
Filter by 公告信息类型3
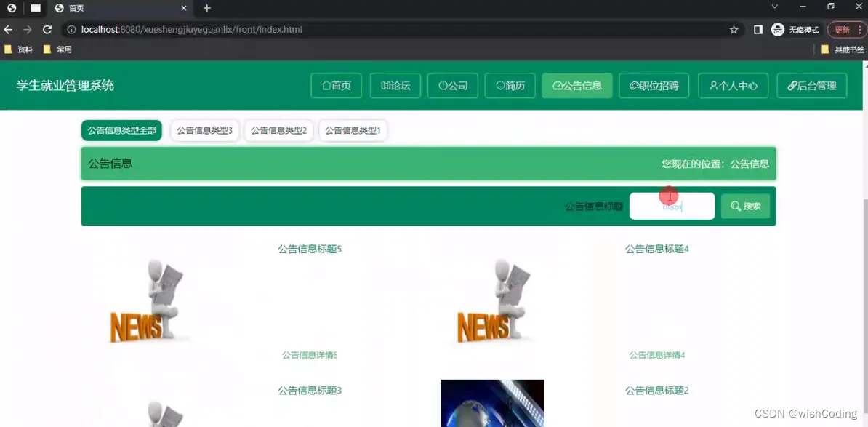coord(205,131)
